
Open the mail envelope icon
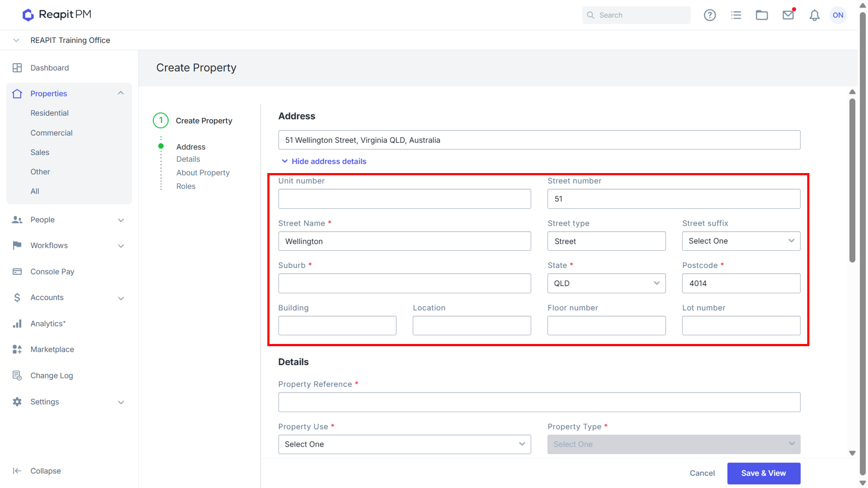[x=788, y=15]
